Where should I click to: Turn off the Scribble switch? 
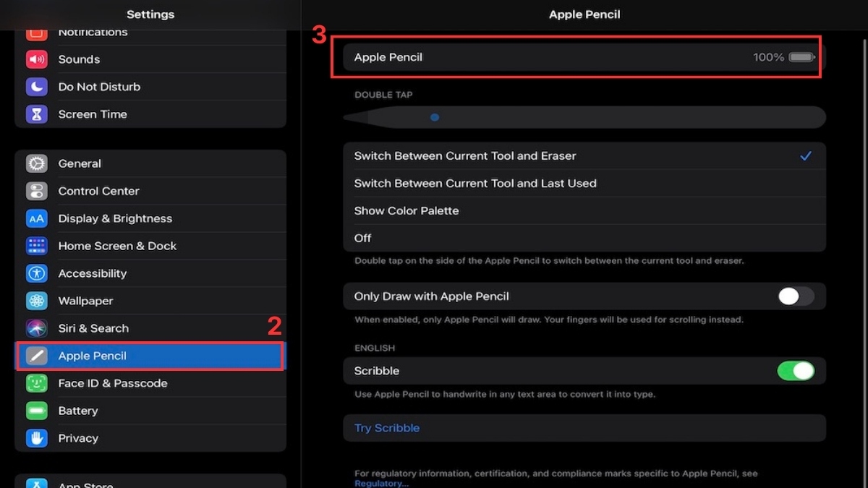[x=796, y=371]
